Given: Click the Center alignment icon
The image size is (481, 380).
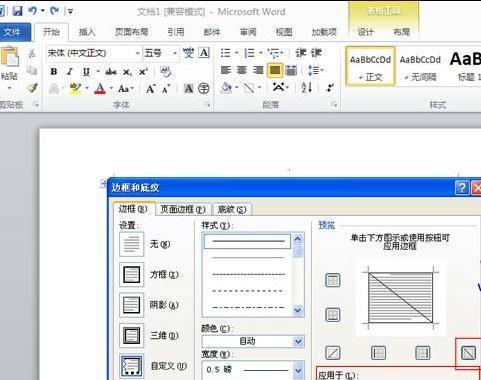Looking at the screenshot, I should click(x=242, y=70).
